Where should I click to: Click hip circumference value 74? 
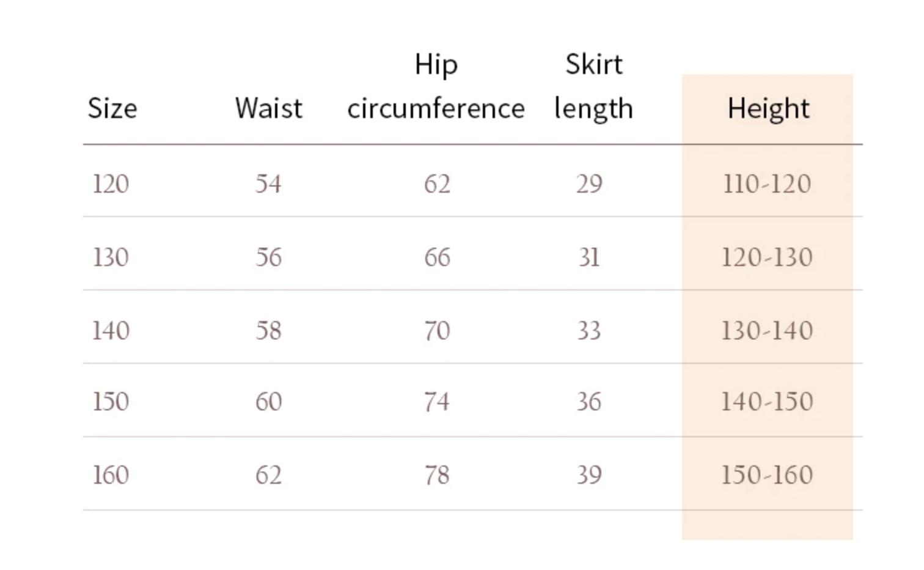click(437, 401)
